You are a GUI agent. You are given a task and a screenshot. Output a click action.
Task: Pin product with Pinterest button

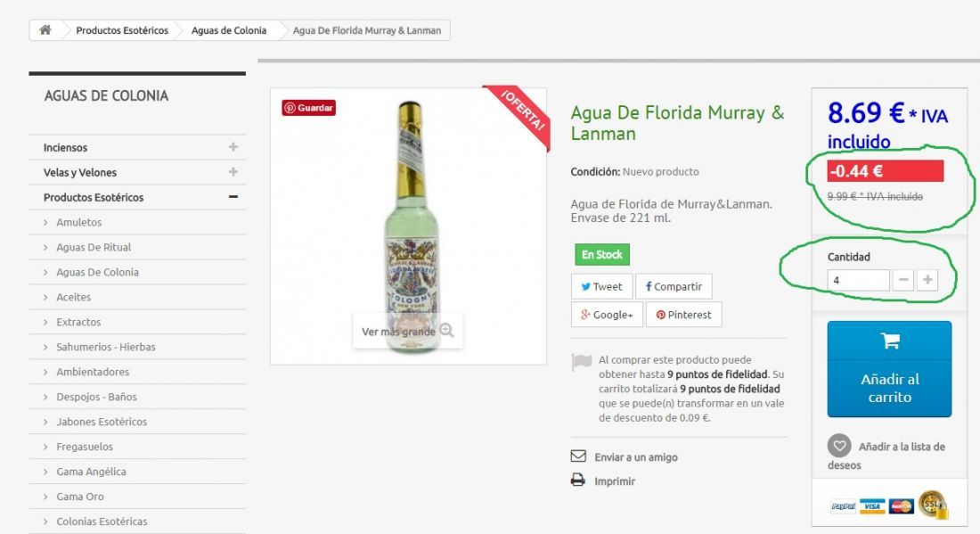click(683, 315)
